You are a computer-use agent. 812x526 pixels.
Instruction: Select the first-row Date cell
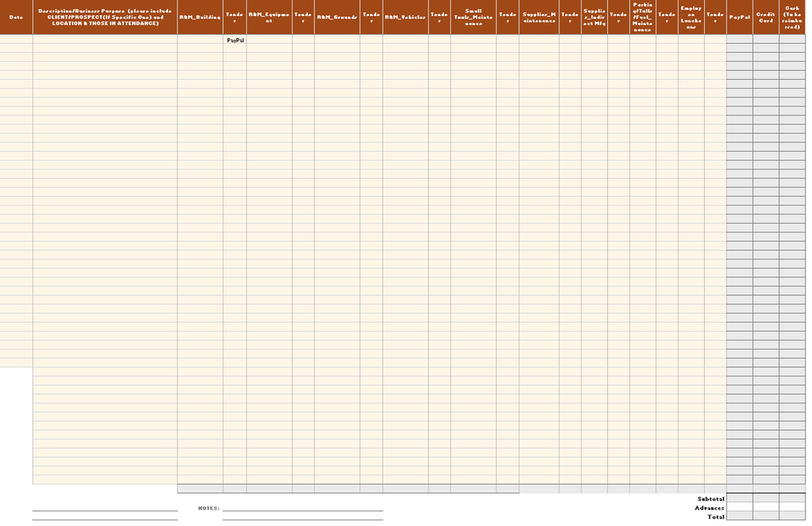pyautogui.click(x=16, y=39)
